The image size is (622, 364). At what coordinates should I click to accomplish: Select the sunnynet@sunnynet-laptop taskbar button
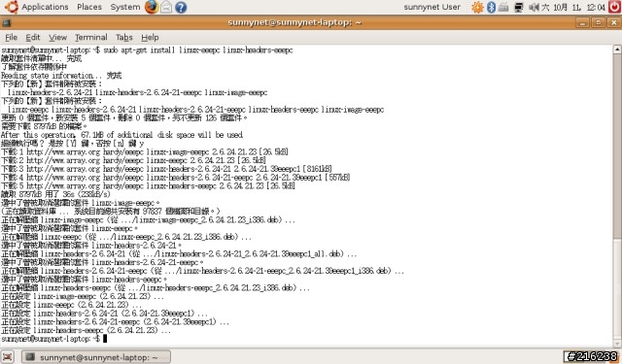96,357
